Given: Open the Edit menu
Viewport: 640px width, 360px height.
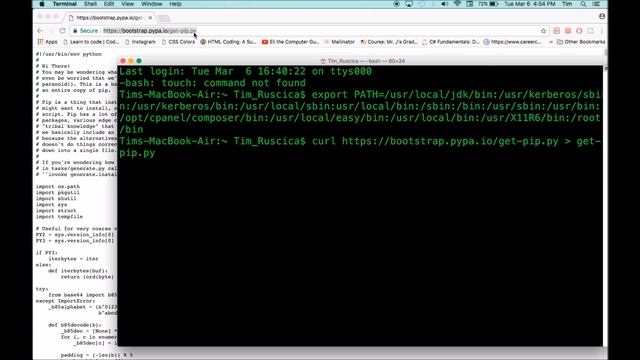Looking at the screenshot, I should (x=109, y=4).
